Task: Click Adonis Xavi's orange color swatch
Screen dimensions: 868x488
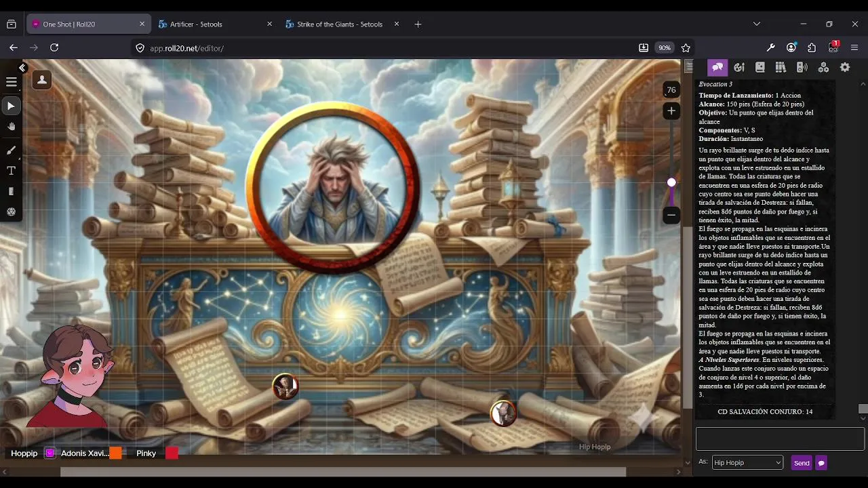Action: 116,453
